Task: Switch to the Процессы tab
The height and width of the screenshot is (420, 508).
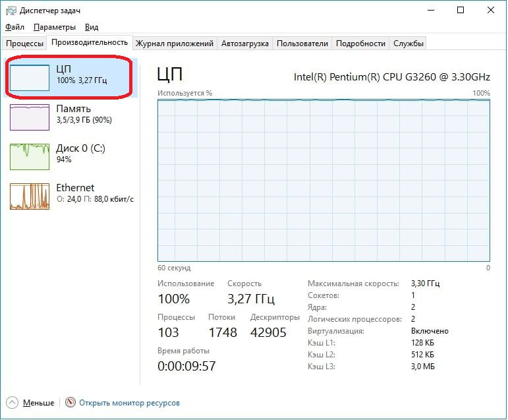Action: click(x=24, y=44)
